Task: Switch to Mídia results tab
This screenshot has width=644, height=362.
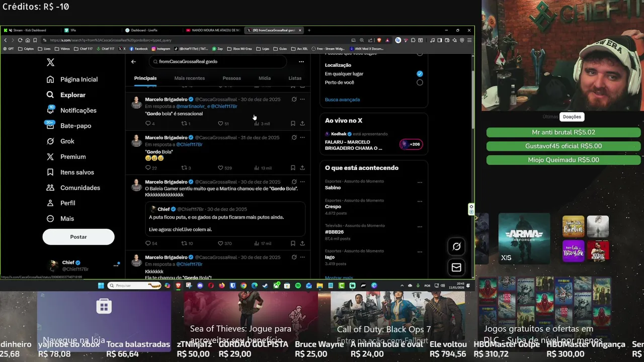Action: click(265, 78)
